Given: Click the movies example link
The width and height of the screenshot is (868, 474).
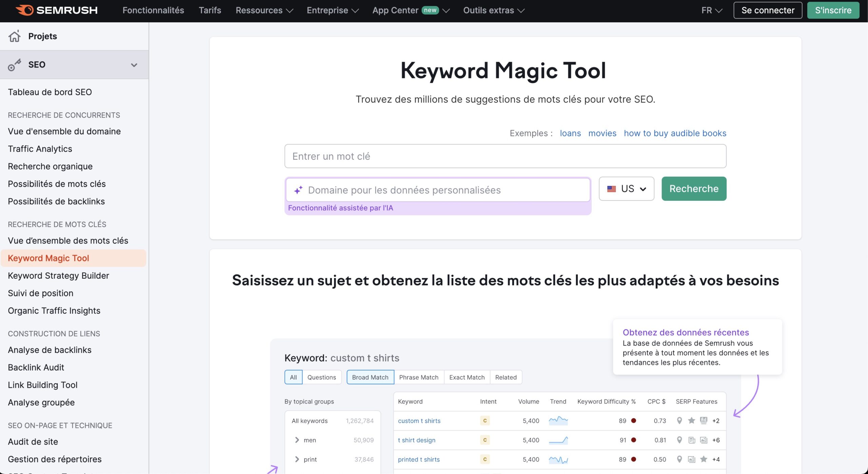Looking at the screenshot, I should click(602, 133).
